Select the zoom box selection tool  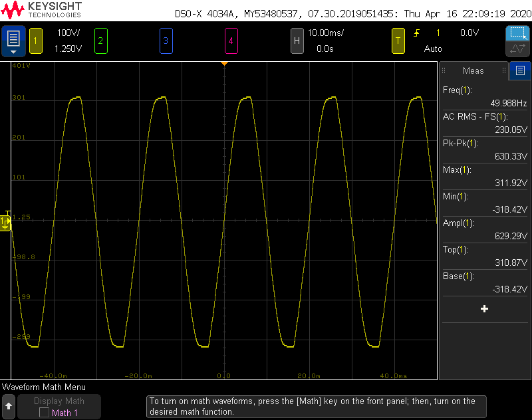517,33
